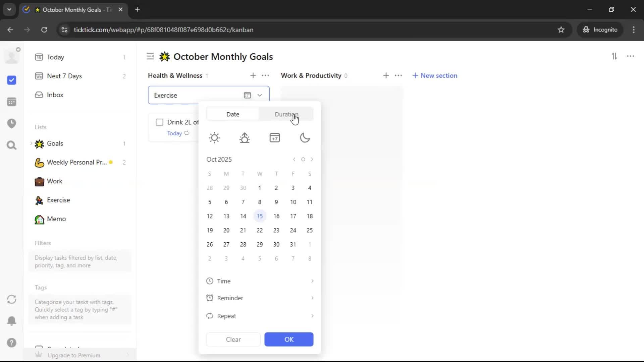The image size is (644, 362).
Task: Open the Inbox list in sidebar
Action: pyautogui.click(x=55, y=95)
